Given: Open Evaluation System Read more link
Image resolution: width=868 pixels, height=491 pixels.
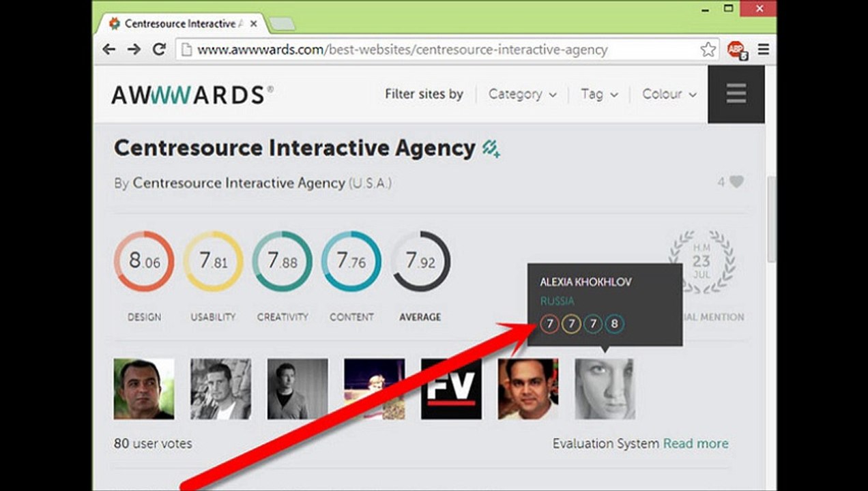Looking at the screenshot, I should pos(695,443).
